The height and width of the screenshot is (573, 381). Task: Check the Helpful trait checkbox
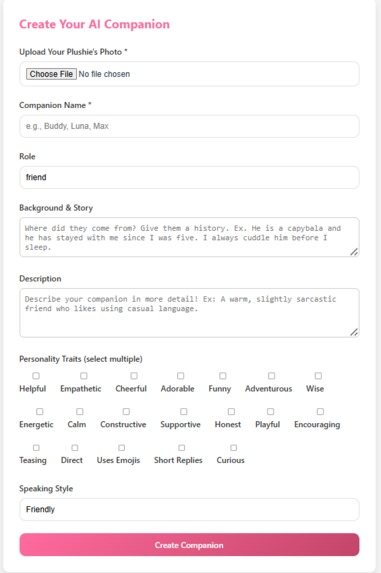coord(36,376)
